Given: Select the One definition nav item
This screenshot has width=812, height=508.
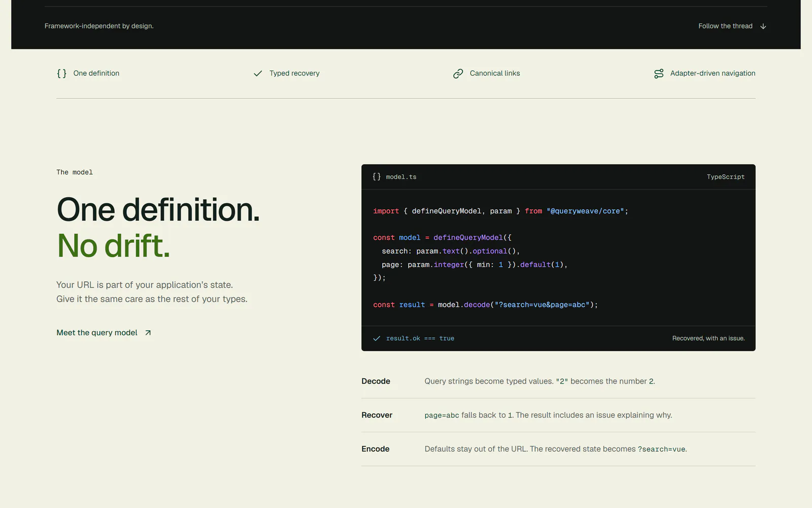Looking at the screenshot, I should coord(88,74).
